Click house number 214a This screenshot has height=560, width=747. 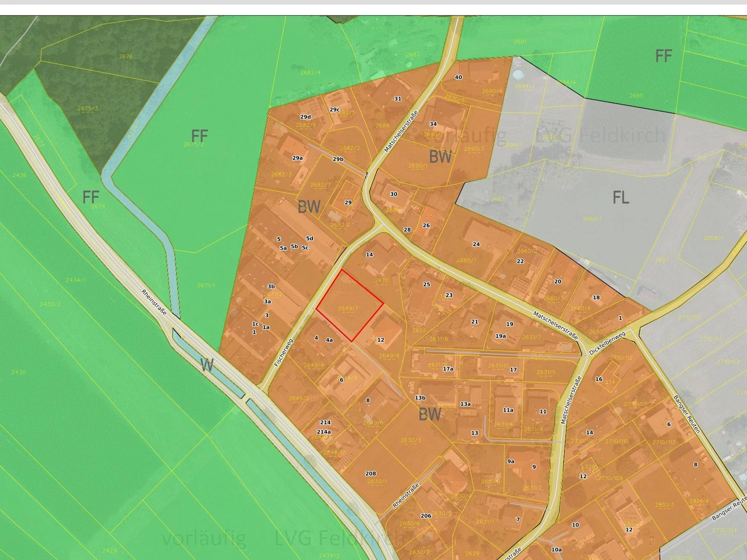click(324, 432)
